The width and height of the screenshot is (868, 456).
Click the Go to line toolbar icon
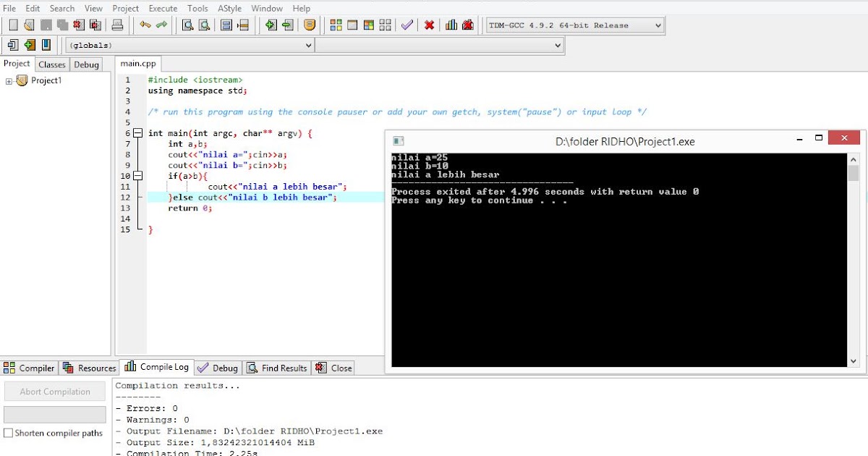[x=243, y=25]
